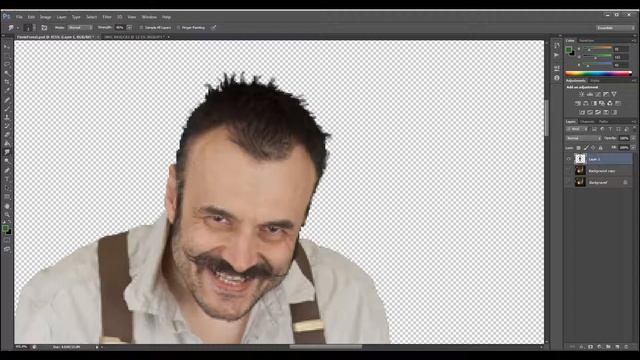Click the foreground color swatch in Color panel
The height and width of the screenshot is (360, 640).
[568, 50]
